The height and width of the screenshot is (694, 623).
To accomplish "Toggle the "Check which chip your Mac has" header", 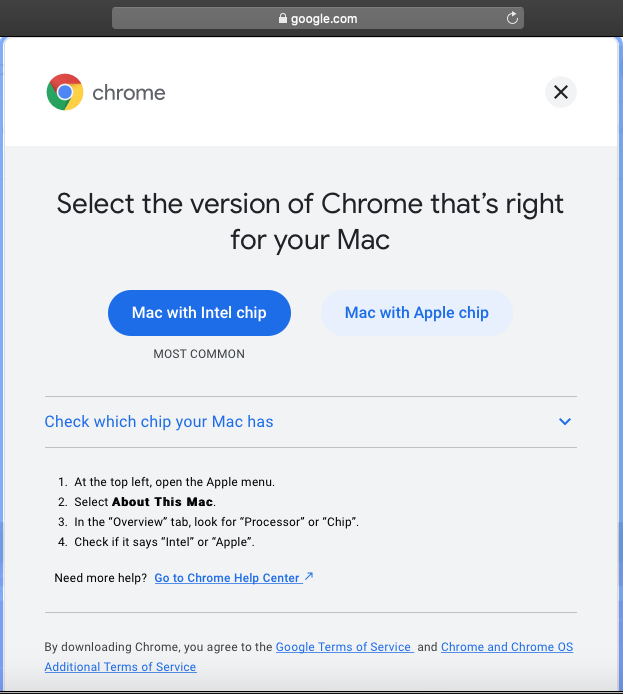I will click(311, 422).
